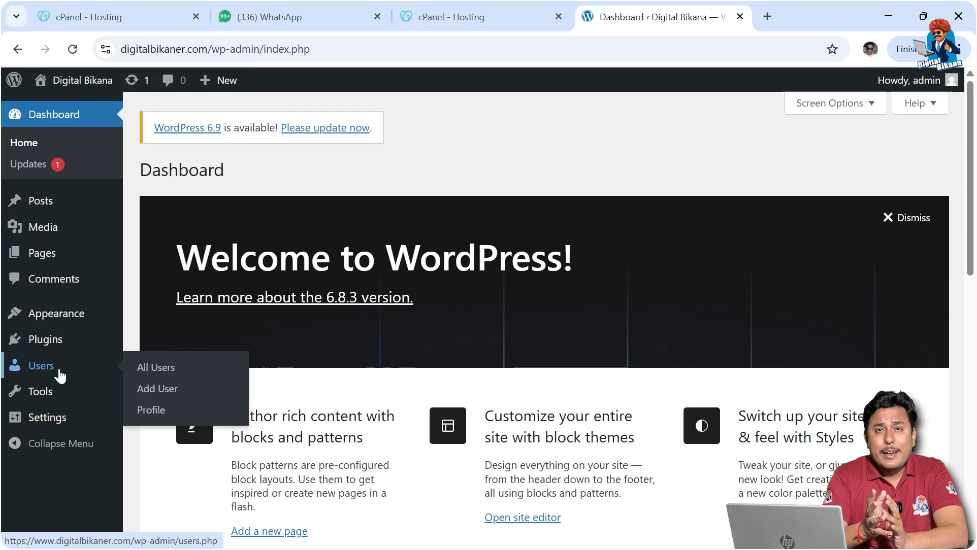Viewport: 977px width, 550px height.
Task: Choose Add User in the Users submenu
Action: pyautogui.click(x=157, y=389)
